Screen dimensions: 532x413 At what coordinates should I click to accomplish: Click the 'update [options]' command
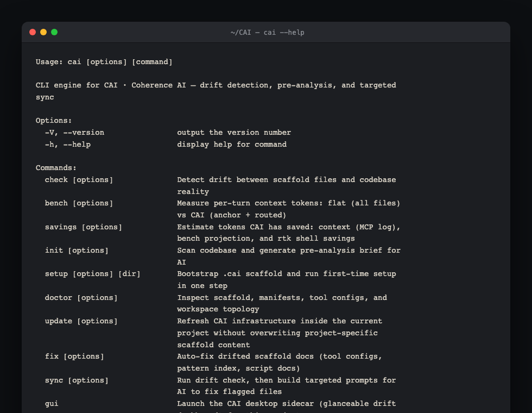click(81, 321)
